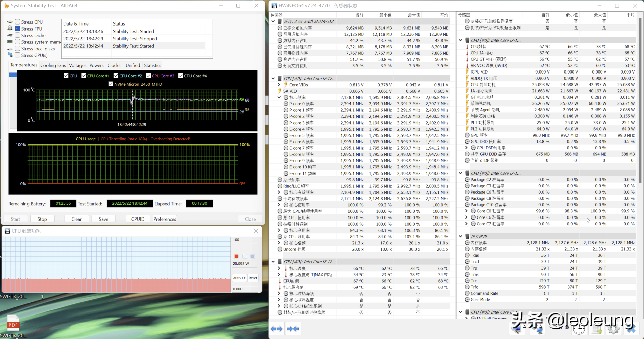Image resolution: width=644 pixels, height=339 pixels.
Task: Open Preferences in the AIDA64 test window
Action: tap(165, 219)
